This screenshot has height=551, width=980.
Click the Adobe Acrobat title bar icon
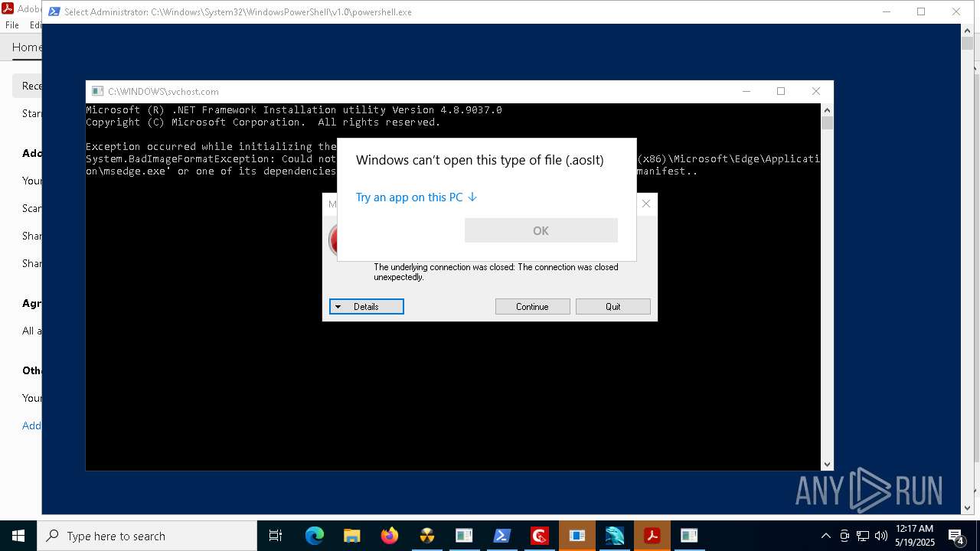pyautogui.click(x=8, y=8)
